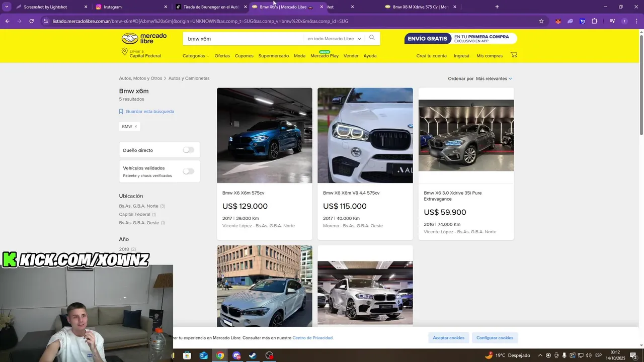
Task: Submit search with the magnifier icon
Action: coord(372,38)
